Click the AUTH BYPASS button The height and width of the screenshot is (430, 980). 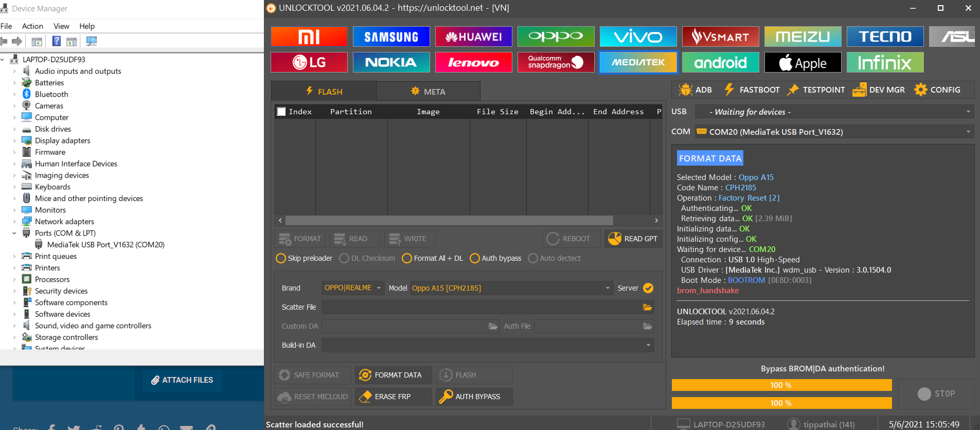(474, 397)
